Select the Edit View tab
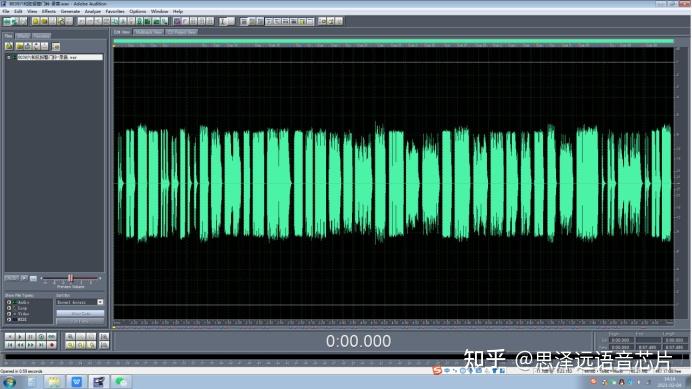The width and height of the screenshot is (692, 389). point(122,32)
